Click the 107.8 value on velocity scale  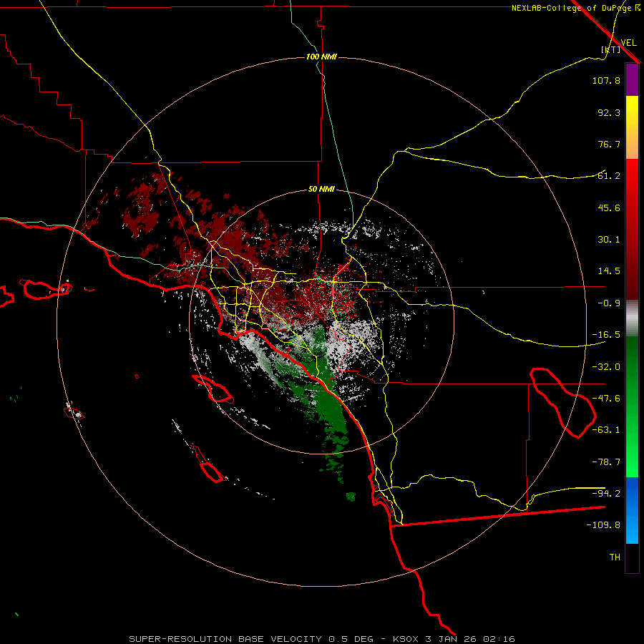click(606, 80)
